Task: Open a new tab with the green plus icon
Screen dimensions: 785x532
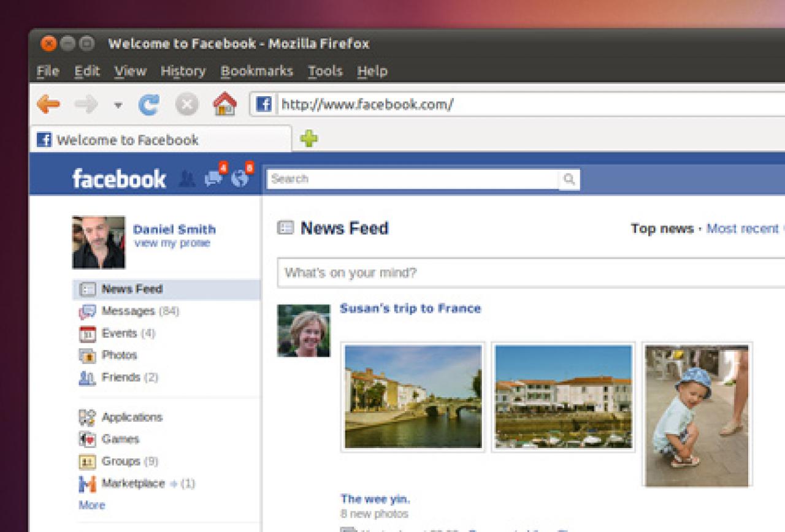Action: click(309, 139)
